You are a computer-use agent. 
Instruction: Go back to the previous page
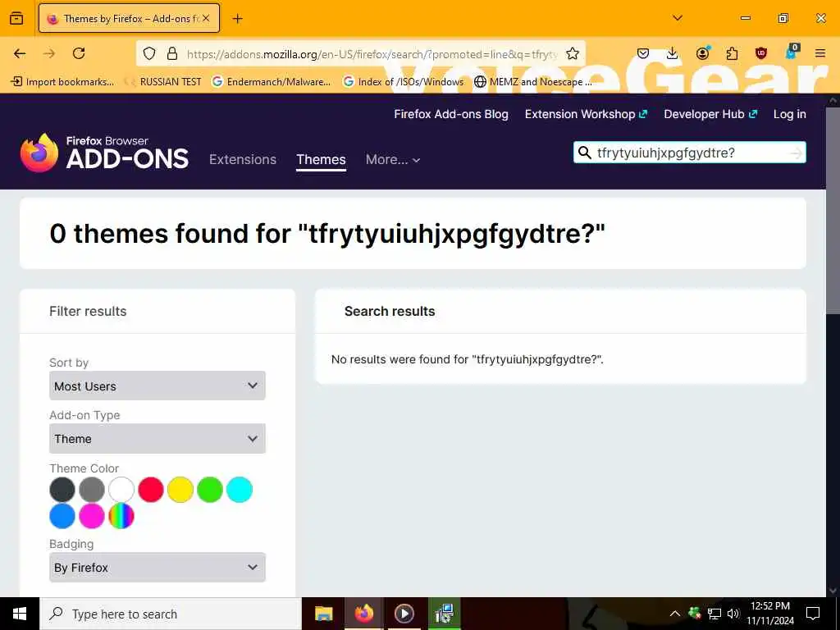point(20,53)
